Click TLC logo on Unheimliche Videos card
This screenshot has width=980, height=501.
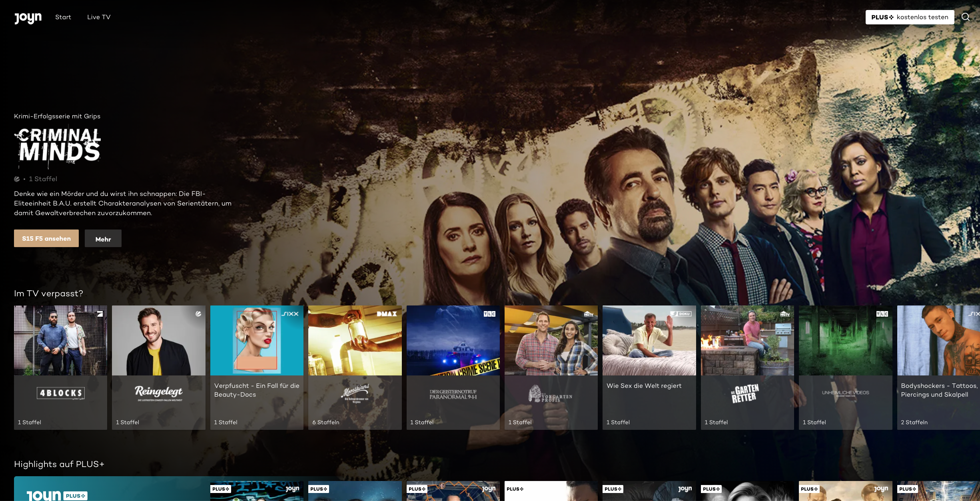coord(882,314)
